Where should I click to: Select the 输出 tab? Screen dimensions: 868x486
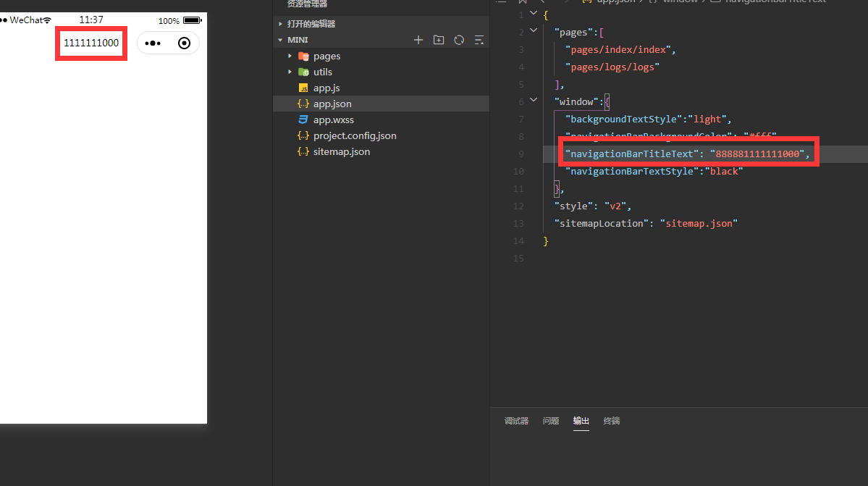pyautogui.click(x=581, y=422)
